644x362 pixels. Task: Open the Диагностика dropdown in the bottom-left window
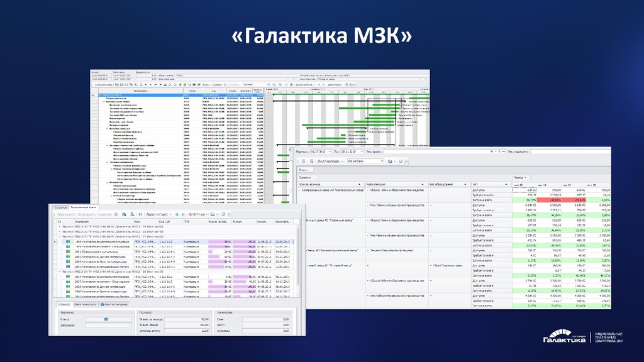click(158, 214)
